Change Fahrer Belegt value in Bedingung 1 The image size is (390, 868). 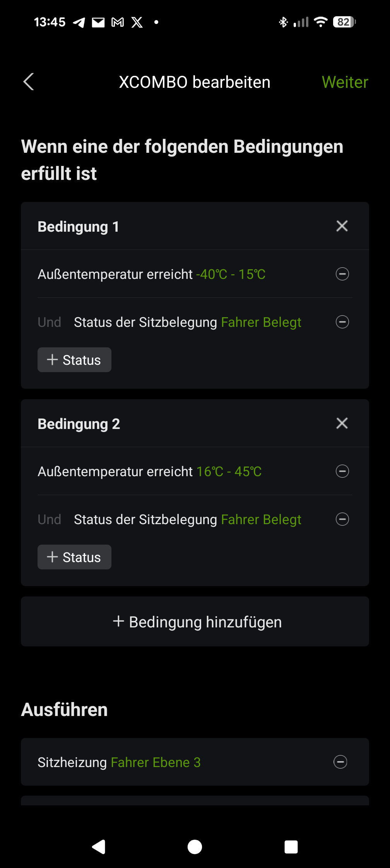(x=261, y=322)
